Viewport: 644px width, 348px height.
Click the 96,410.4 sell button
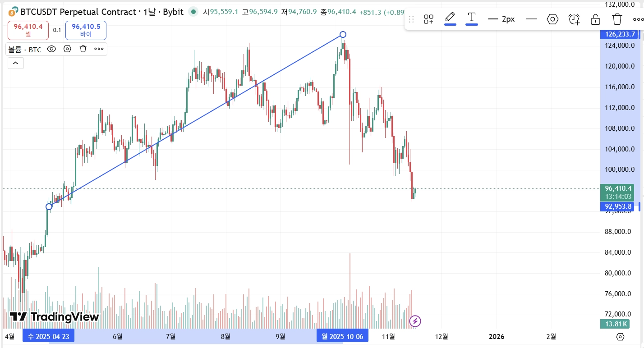28,30
